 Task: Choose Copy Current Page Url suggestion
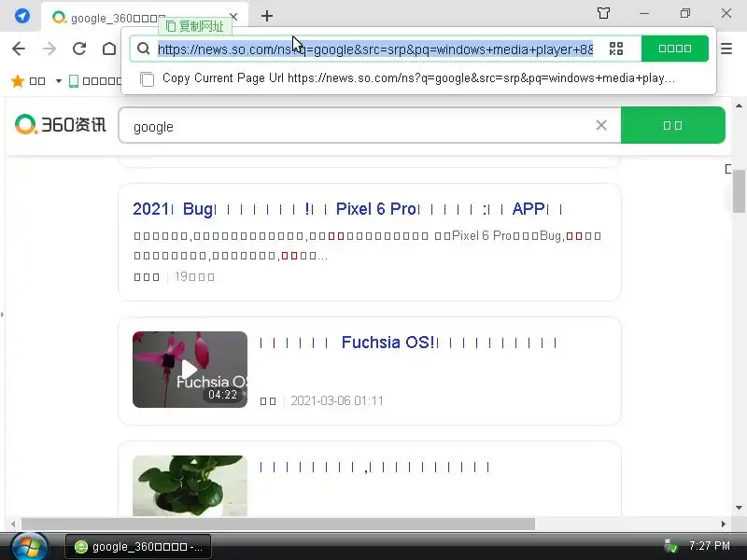418,78
